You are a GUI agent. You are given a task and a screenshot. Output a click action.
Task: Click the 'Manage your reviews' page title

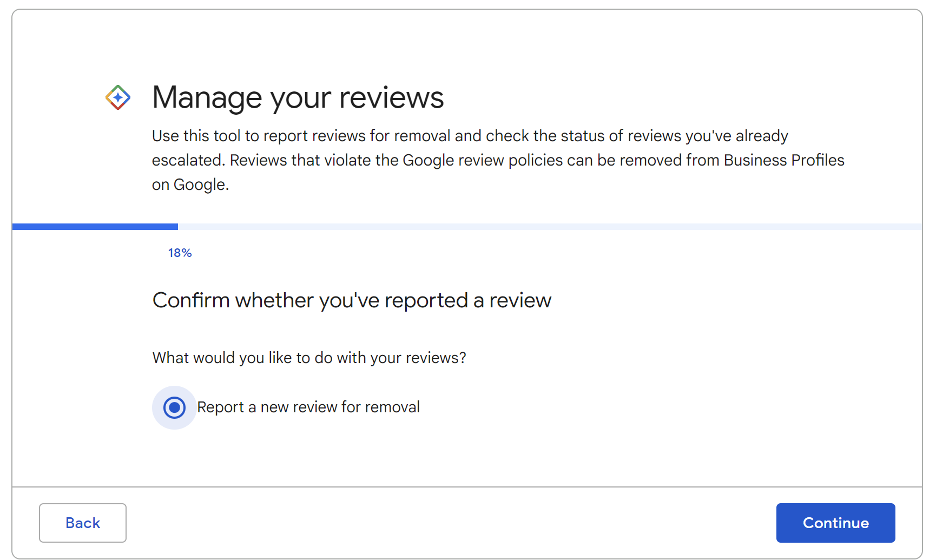(x=298, y=97)
